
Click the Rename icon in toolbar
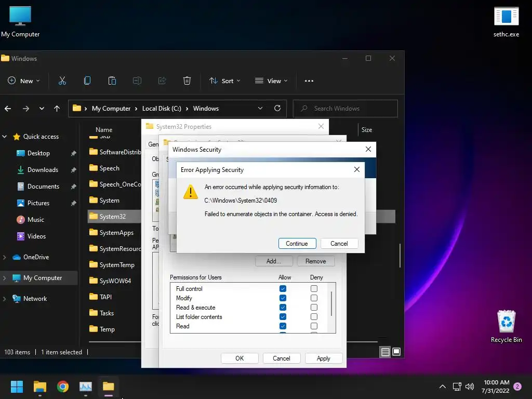point(137,81)
